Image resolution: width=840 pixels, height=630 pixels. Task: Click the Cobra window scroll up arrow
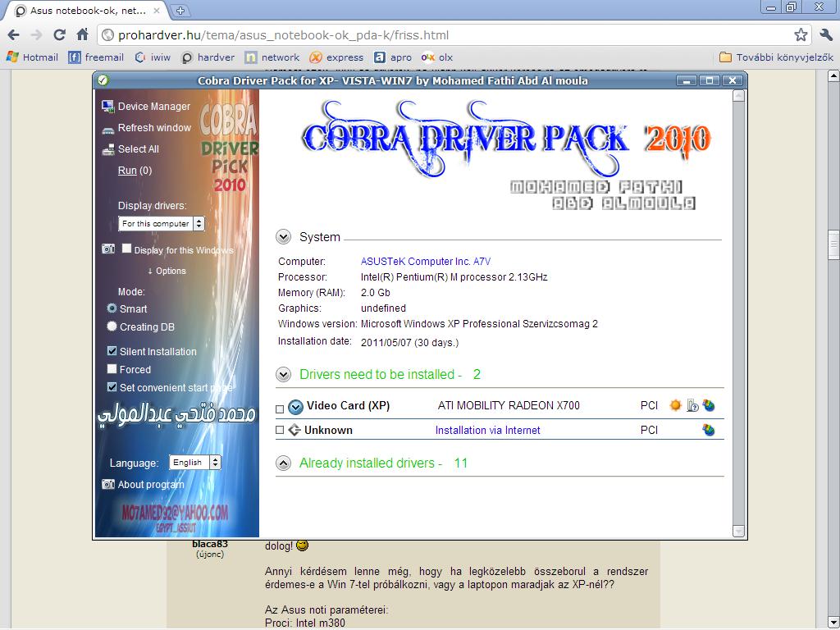pyautogui.click(x=739, y=96)
